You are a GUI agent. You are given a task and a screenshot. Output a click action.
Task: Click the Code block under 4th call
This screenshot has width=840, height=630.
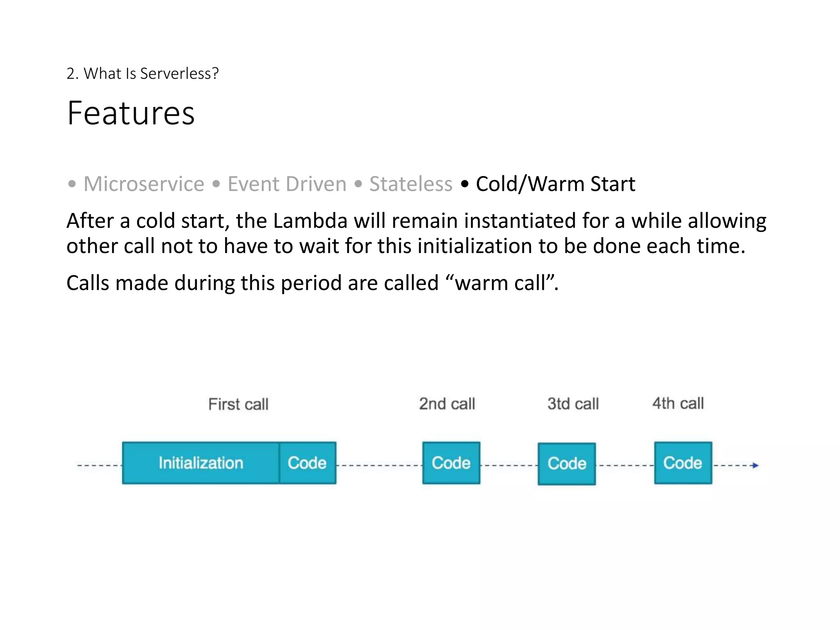coord(683,463)
